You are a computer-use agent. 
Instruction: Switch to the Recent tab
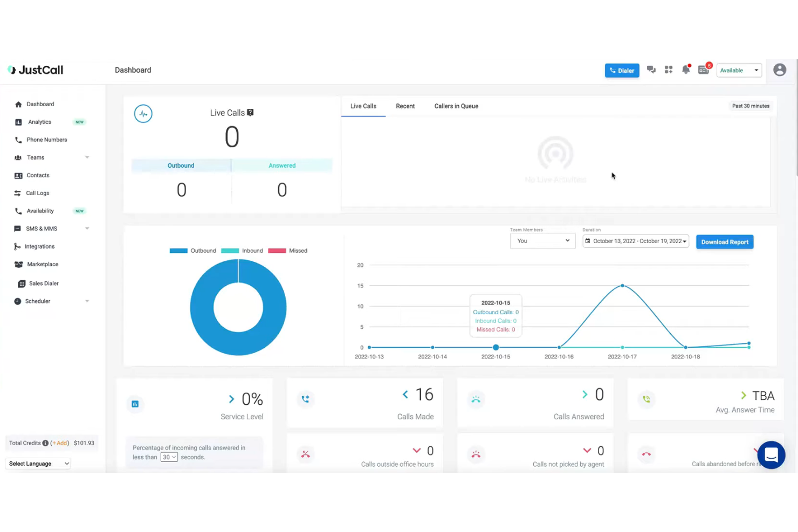pos(405,106)
